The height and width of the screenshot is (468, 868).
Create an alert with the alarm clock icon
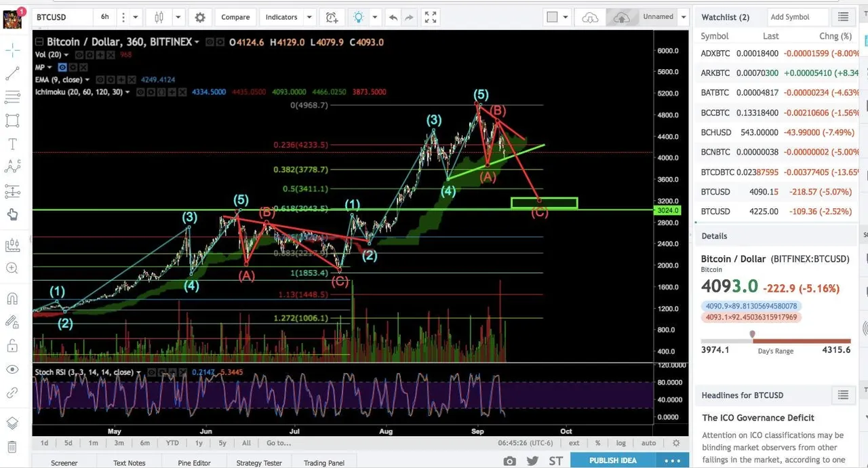[x=332, y=17]
